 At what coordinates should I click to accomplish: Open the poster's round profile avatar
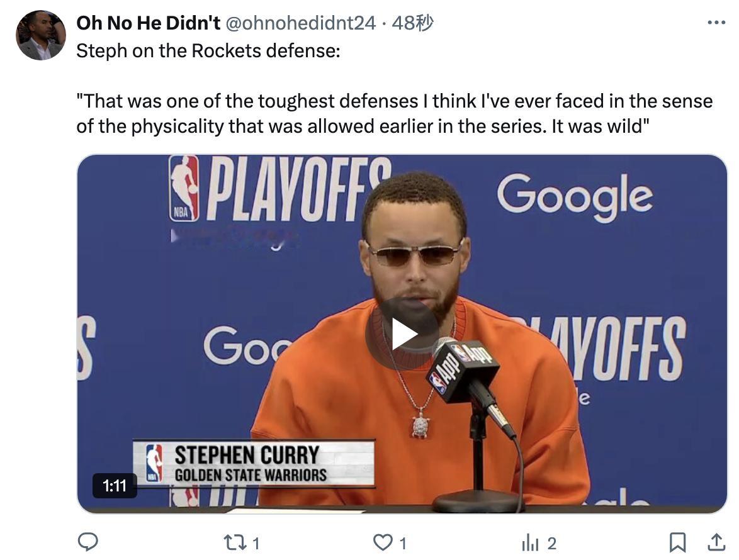41,35
